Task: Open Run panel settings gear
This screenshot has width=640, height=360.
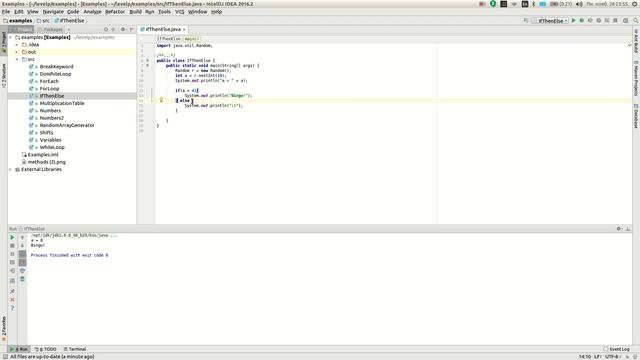Action: (x=619, y=229)
